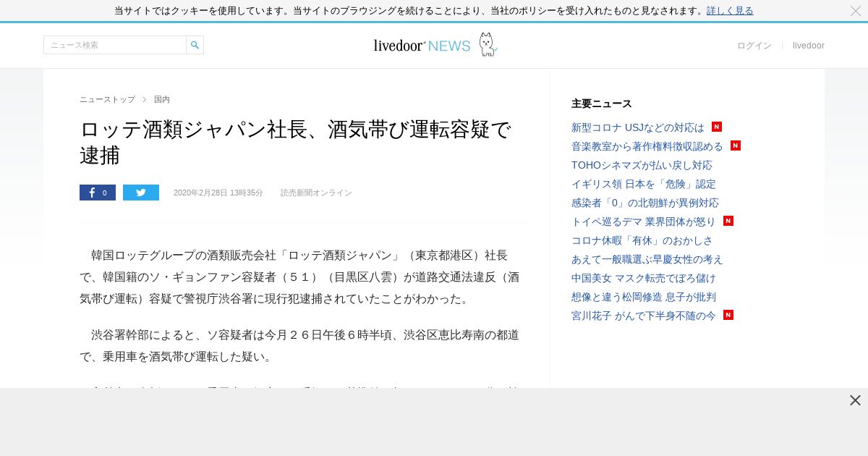Open headline あえて一般職選ぶ早慶女性の考え
Screen dimensions: 868x456
(647, 259)
